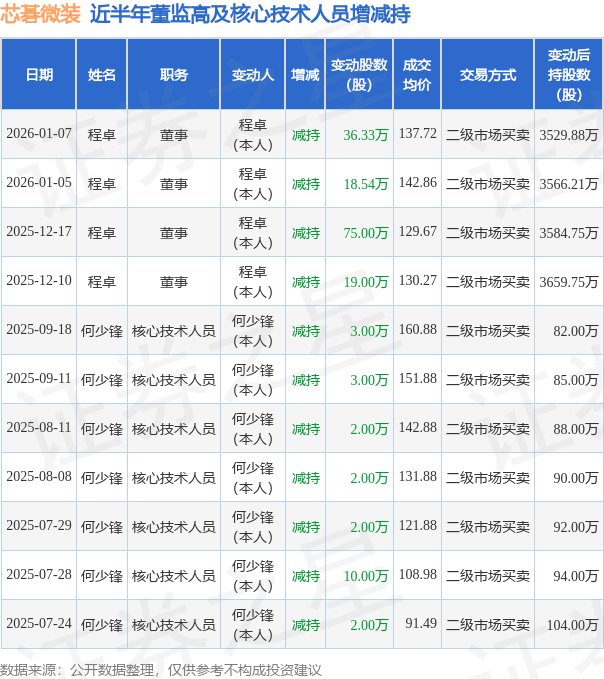604x679 pixels.
Task: Click average price 130.27
Action: pos(417,280)
